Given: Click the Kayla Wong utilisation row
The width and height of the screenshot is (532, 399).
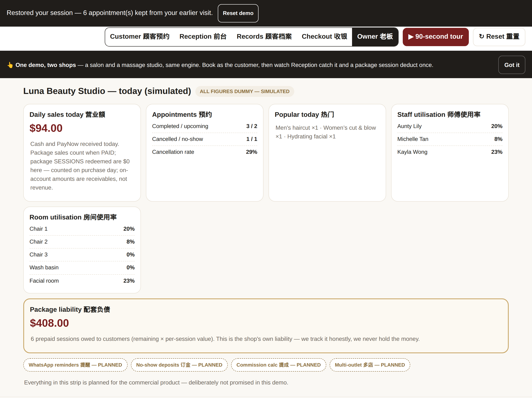Looking at the screenshot, I should (x=450, y=152).
